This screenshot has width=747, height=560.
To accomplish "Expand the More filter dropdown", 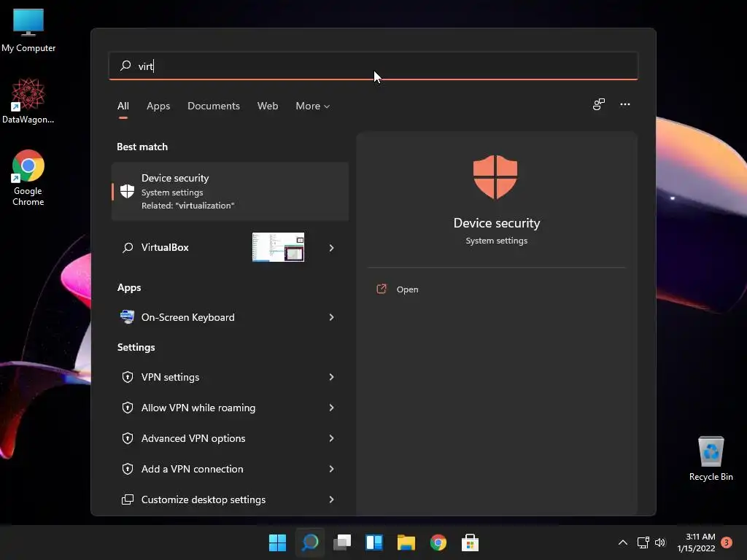I will click(x=312, y=106).
